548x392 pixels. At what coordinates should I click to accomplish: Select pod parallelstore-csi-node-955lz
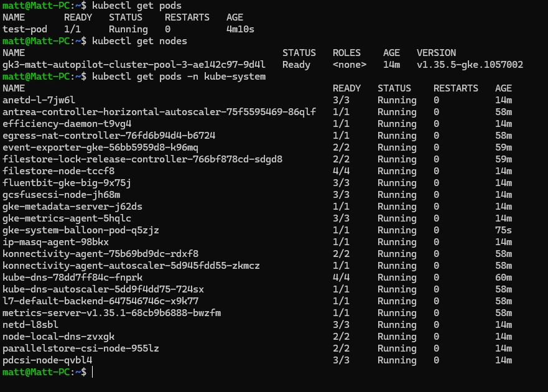[x=81, y=348]
